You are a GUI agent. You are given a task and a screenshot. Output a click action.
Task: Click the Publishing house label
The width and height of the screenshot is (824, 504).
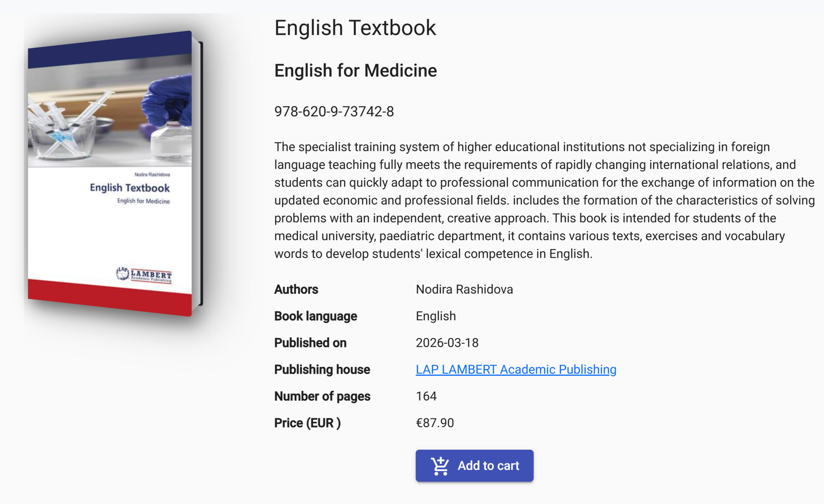[322, 370]
